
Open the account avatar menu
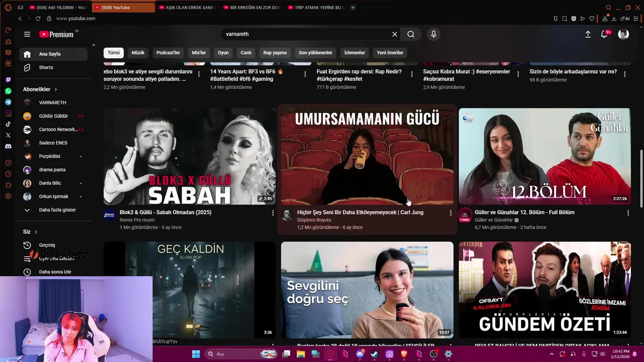click(623, 34)
